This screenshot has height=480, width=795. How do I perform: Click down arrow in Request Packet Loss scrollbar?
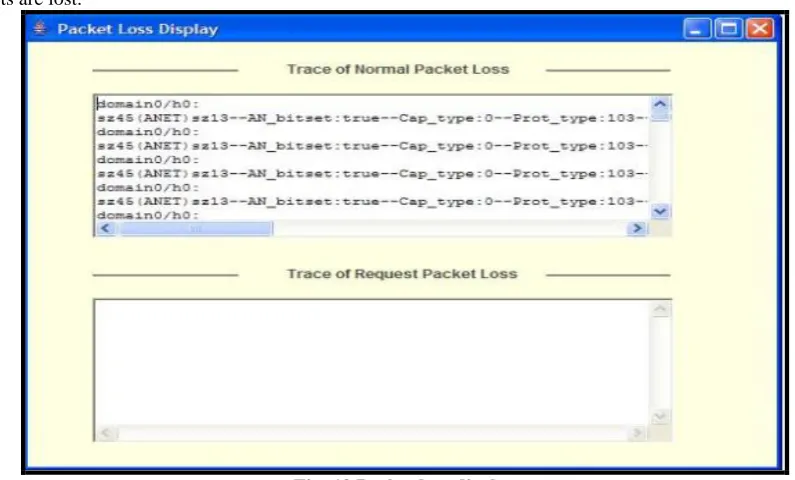pos(660,417)
